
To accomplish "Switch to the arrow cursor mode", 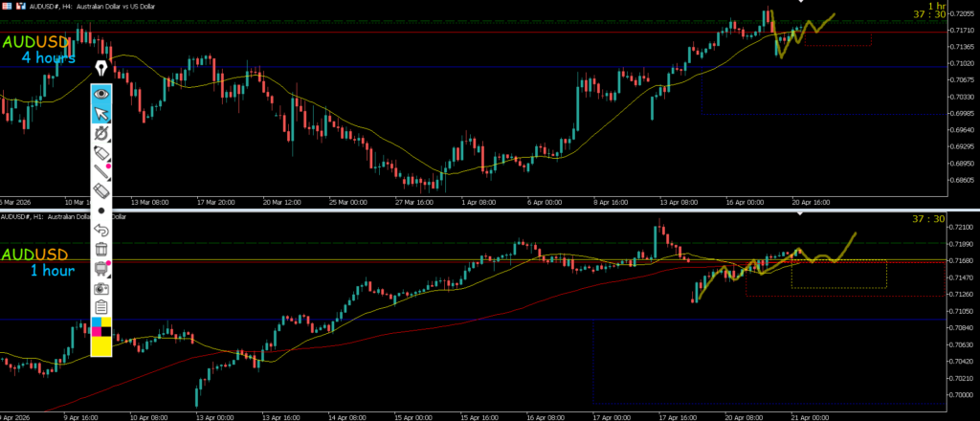I will 101,115.
